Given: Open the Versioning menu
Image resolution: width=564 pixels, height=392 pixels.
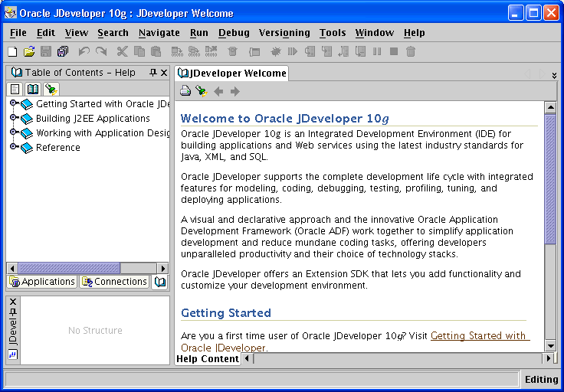Looking at the screenshot, I should pos(284,33).
